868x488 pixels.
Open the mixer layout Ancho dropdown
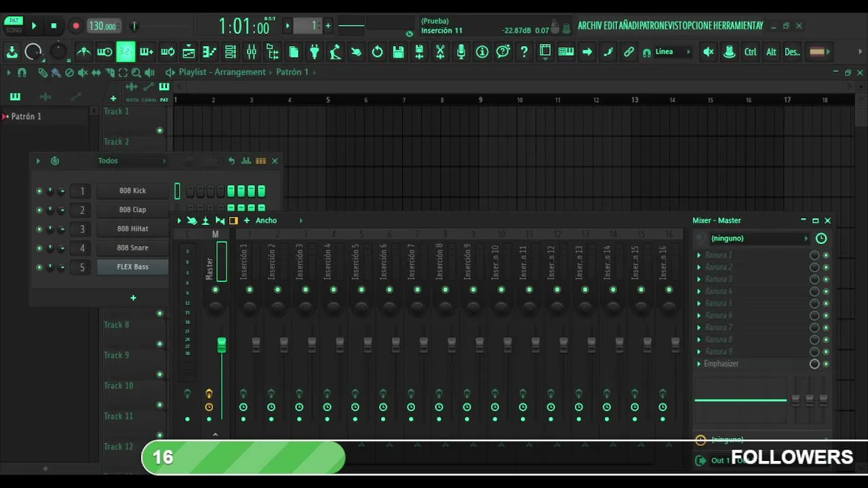click(279, 220)
